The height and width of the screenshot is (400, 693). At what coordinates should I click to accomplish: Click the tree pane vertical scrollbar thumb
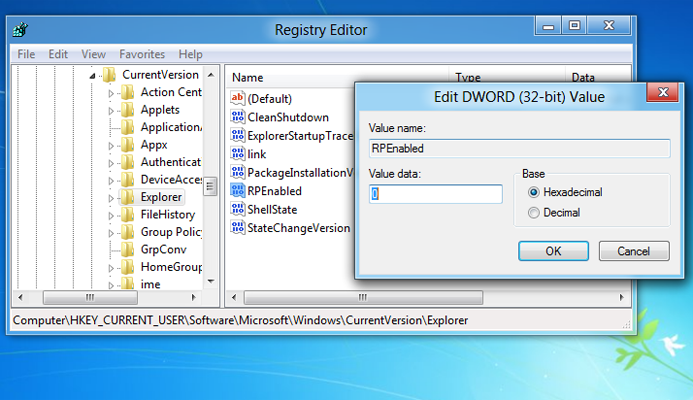pos(210,187)
